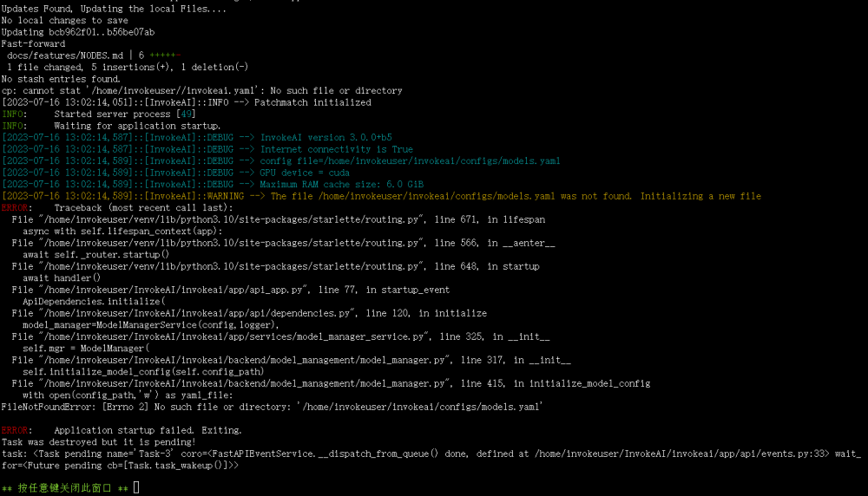Click the 'Updating bcb962f01..b56be07ab' line
The width and height of the screenshot is (868, 496).
78,32
